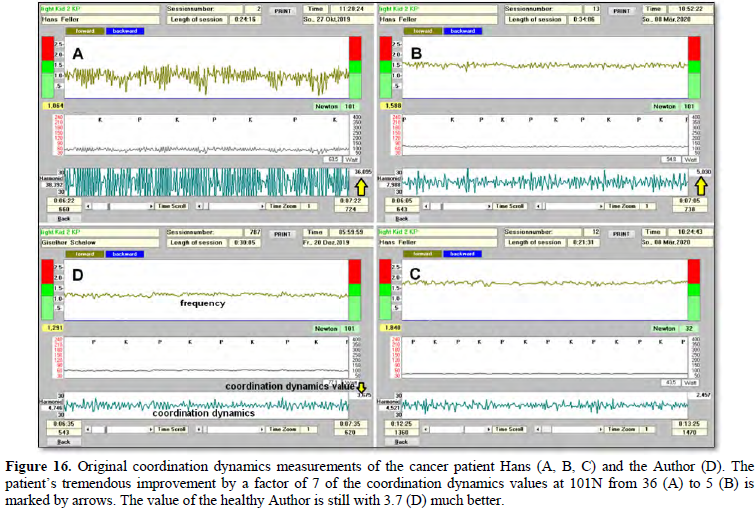Image resolution: width=756 pixels, height=513 pixels.
Task: Click Time Zoom left arrow in panel B
Action: coord(538,206)
